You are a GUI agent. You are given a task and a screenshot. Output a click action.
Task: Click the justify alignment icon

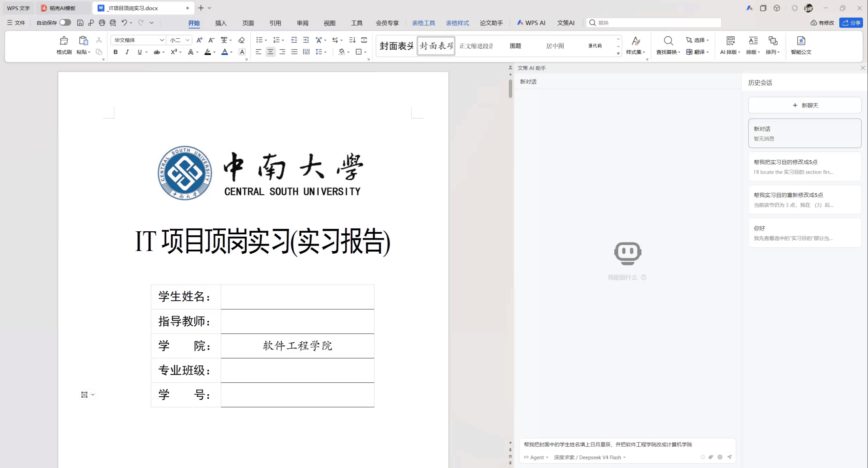point(294,52)
